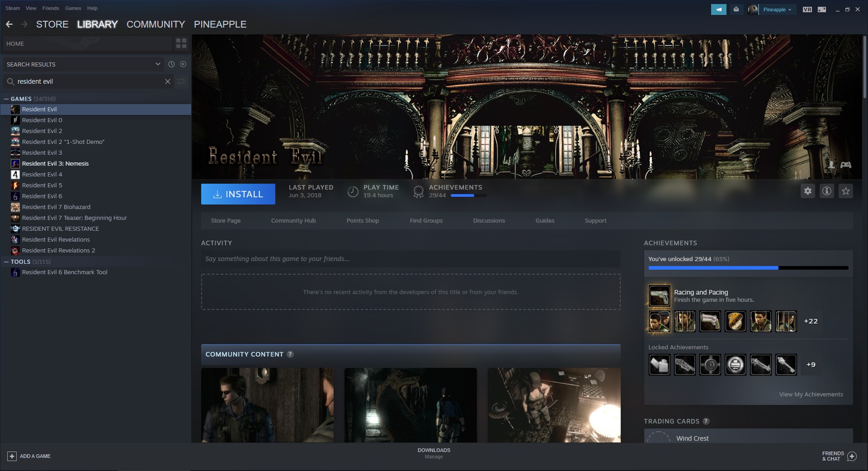868x471 pixels.
Task: Select the unlocked shield badge achievement icon
Action: (x=735, y=321)
